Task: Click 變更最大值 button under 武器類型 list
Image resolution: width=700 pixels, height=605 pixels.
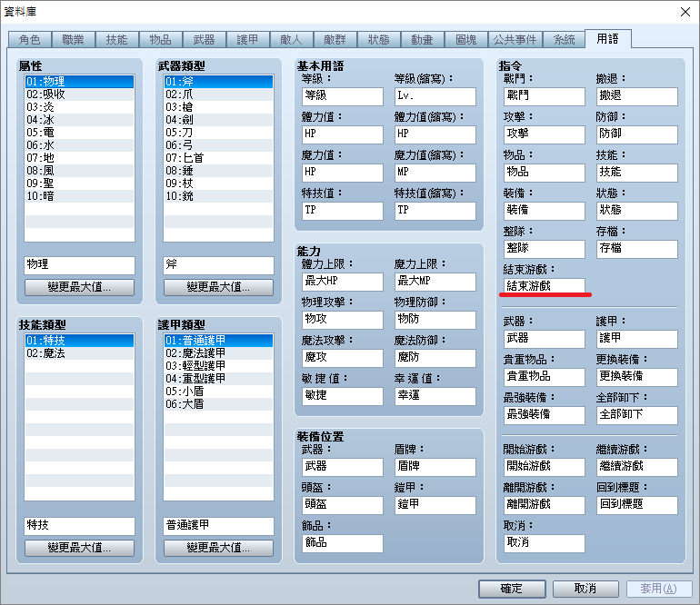Action: 219,287
